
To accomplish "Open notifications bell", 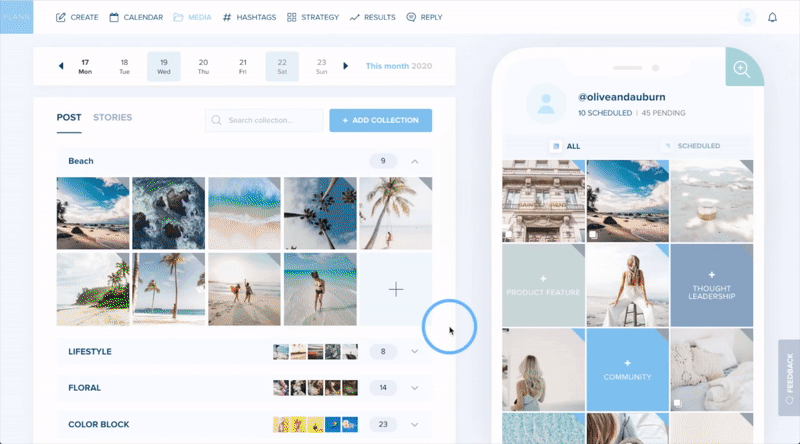I will click(x=772, y=17).
